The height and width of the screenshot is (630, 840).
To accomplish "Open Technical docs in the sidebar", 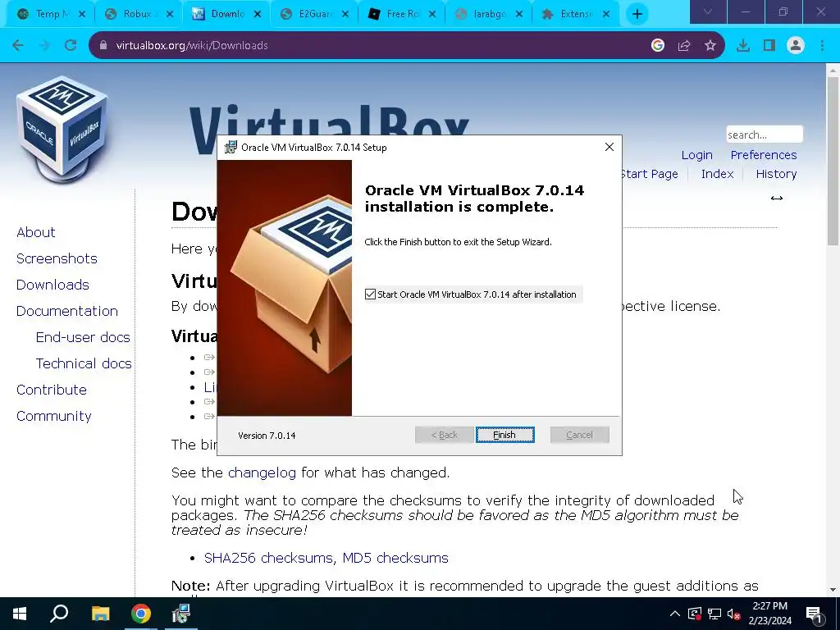I will [x=84, y=363].
